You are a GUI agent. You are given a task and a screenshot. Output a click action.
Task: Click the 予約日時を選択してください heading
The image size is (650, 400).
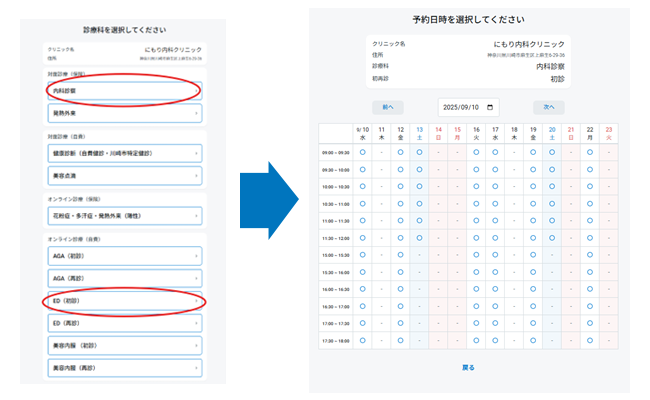[468, 19]
